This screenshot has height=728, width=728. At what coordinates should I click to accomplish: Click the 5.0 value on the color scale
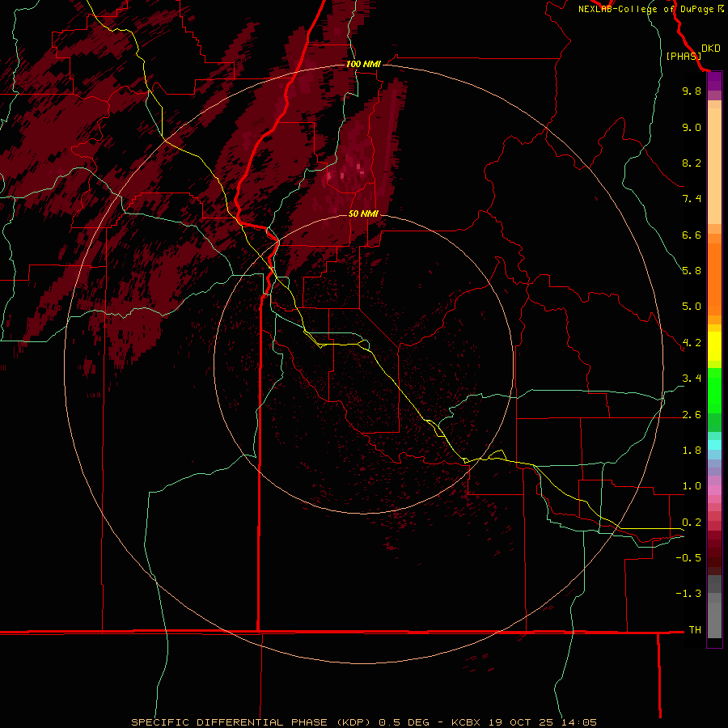[692, 307]
